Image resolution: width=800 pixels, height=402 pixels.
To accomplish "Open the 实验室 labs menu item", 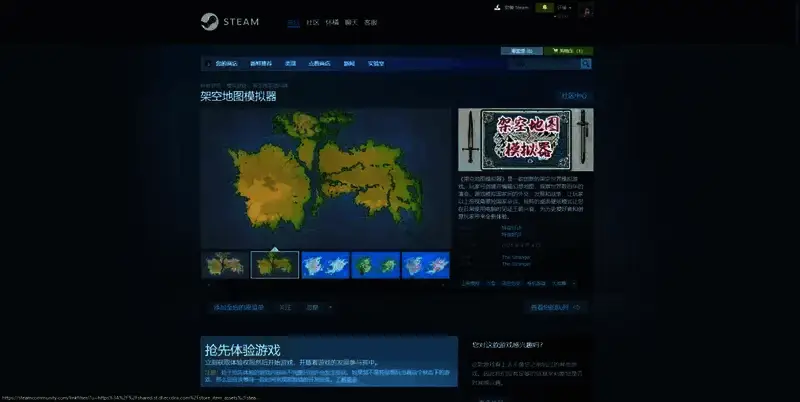I will [x=376, y=64].
